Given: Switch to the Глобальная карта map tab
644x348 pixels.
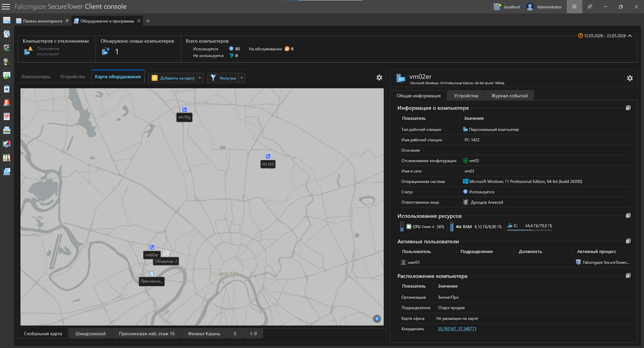Looking at the screenshot, I should click(43, 334).
